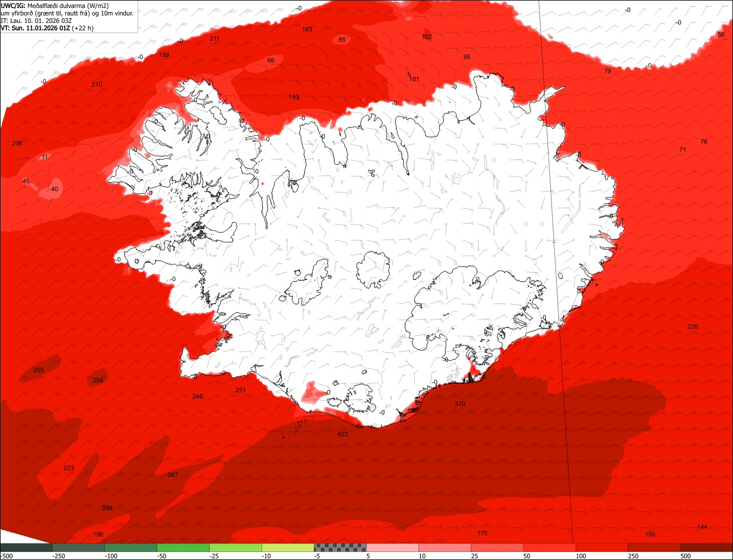Click the map value '79'
Image resolution: width=733 pixels, height=560 pixels.
(608, 71)
